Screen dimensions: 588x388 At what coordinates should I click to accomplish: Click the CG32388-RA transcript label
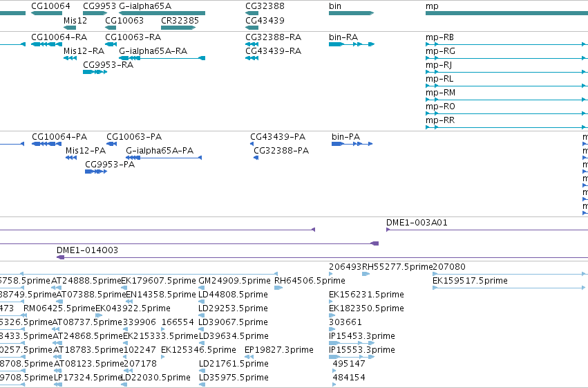274,37
